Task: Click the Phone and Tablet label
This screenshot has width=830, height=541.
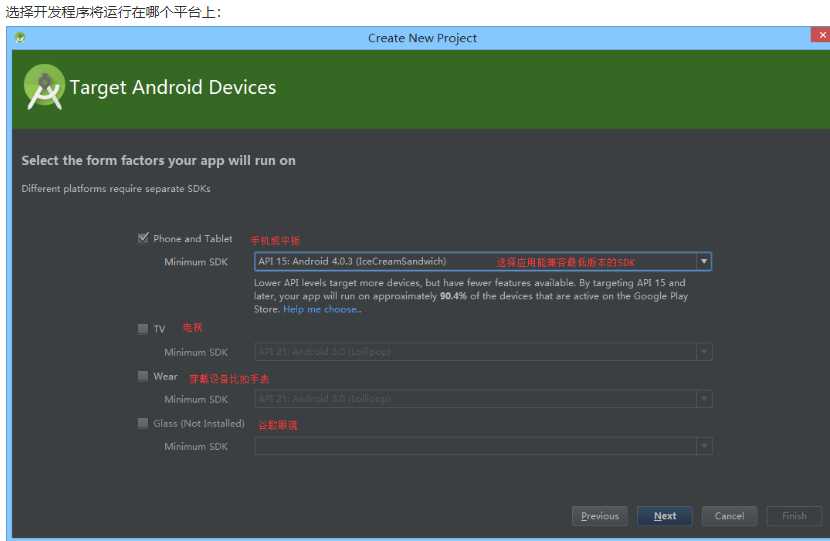Action: point(193,239)
